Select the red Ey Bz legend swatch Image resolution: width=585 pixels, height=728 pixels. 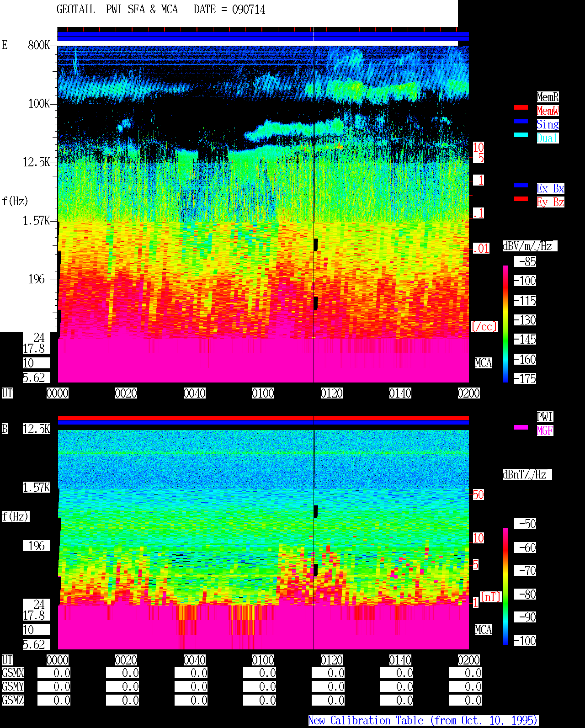[x=521, y=199]
